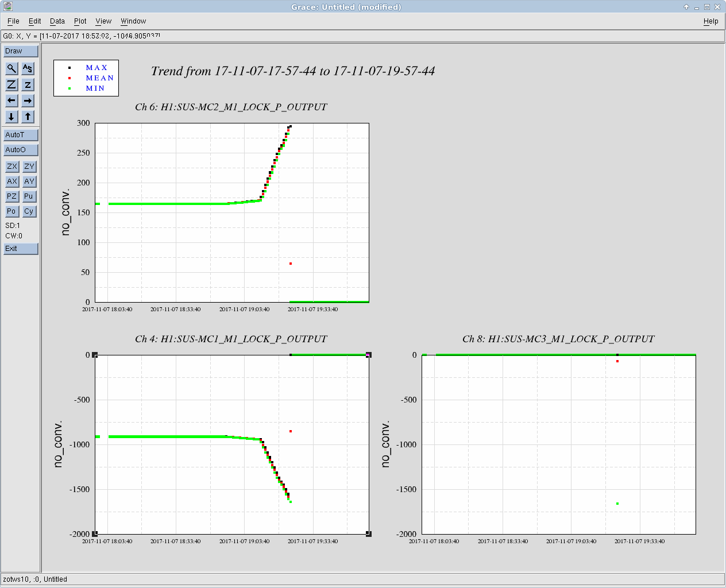This screenshot has height=588, width=726.
Task: Click the small z zoom icon
Action: click(x=28, y=84)
